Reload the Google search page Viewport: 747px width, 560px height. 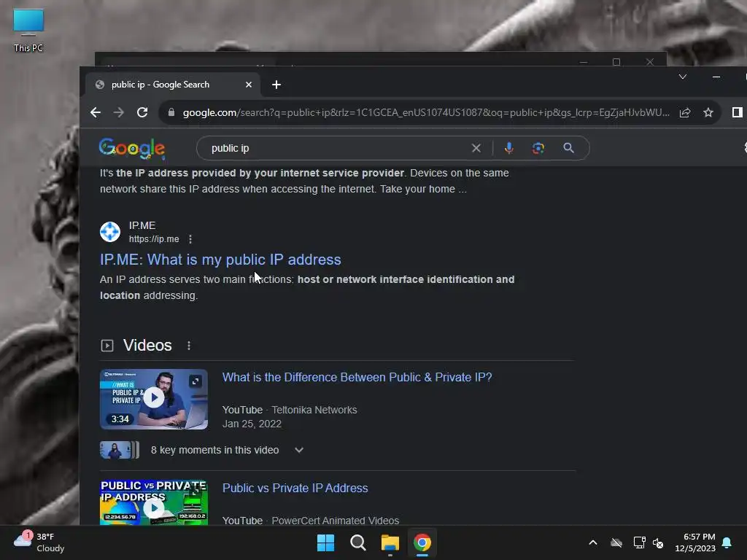[142, 112]
